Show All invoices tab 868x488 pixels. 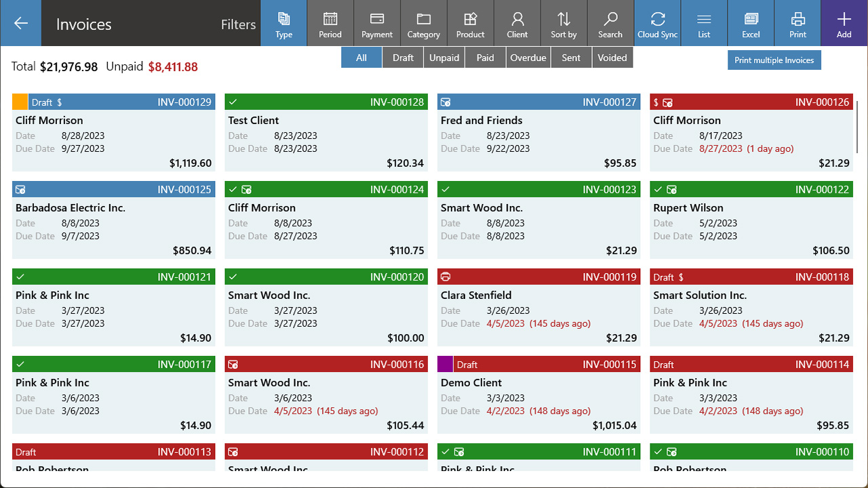[361, 58]
